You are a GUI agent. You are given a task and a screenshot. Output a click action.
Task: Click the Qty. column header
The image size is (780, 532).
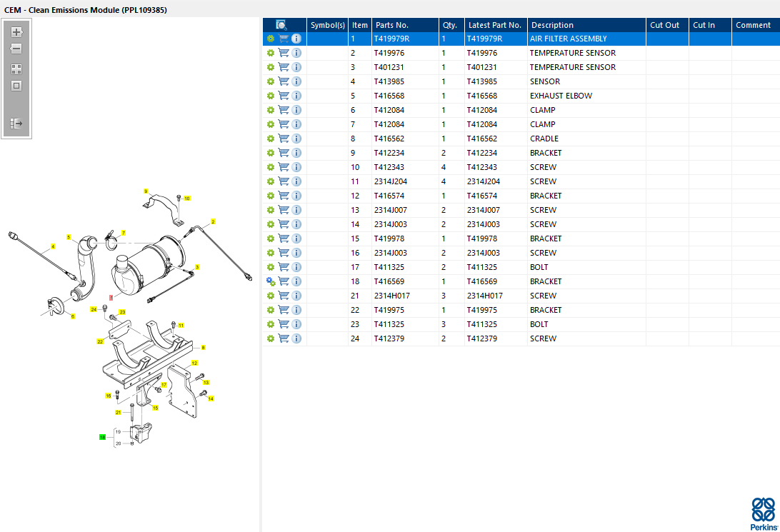451,25
